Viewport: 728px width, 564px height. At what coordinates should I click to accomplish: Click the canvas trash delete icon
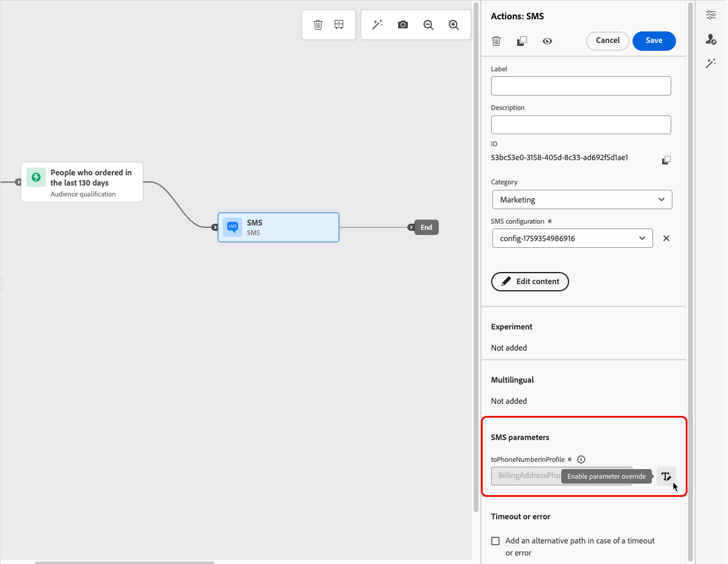318,25
